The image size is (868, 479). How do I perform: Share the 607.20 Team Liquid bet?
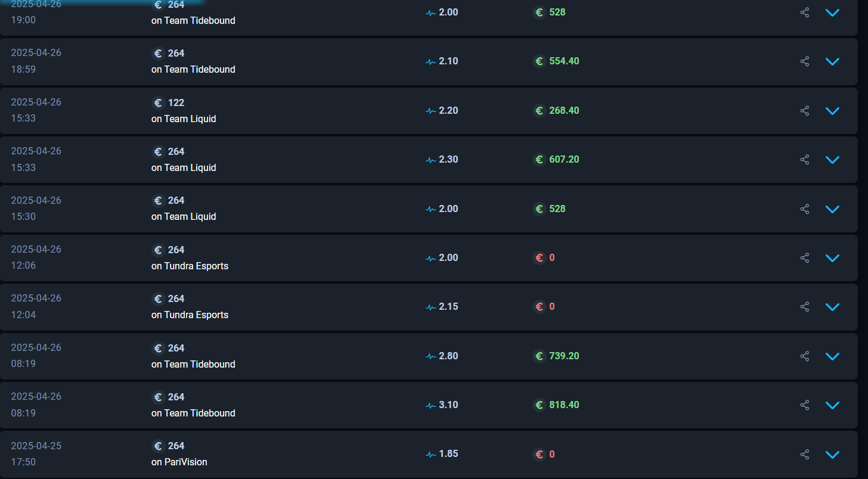(805, 160)
